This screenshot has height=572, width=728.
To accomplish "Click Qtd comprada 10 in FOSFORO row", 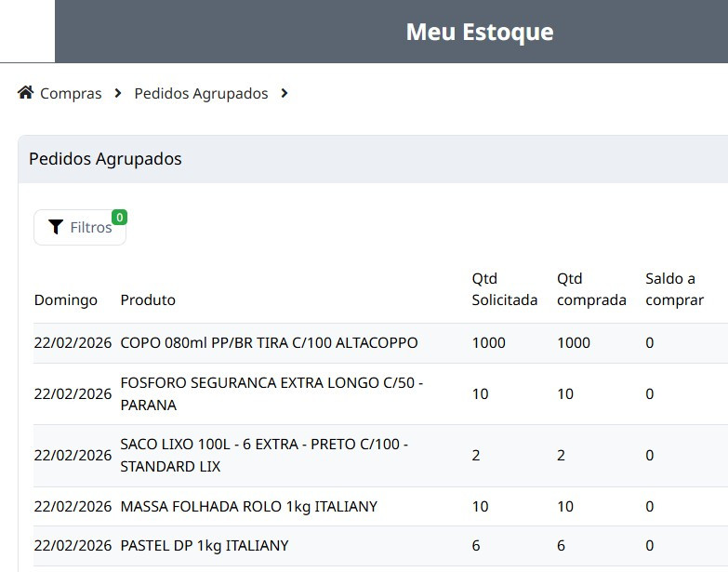I will (x=565, y=393).
